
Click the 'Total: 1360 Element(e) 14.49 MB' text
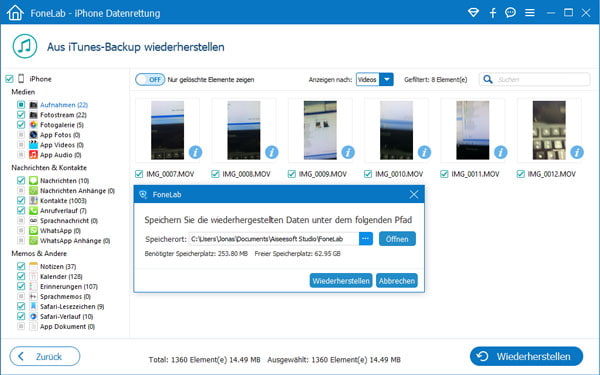[204, 360]
